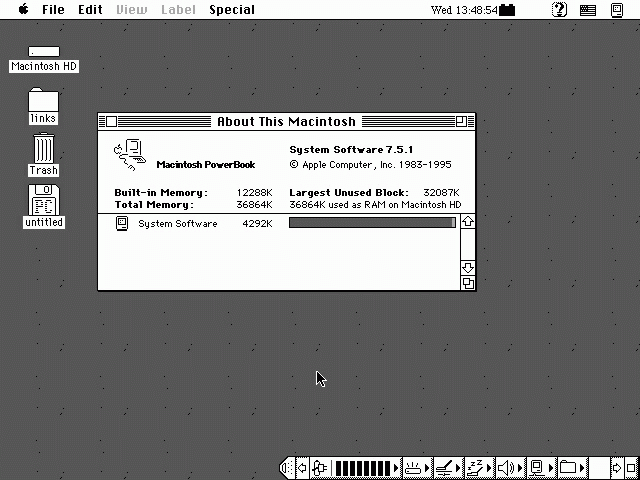
Task: Click '36864K used as RAM on Macintosh HD'
Action: point(375,204)
